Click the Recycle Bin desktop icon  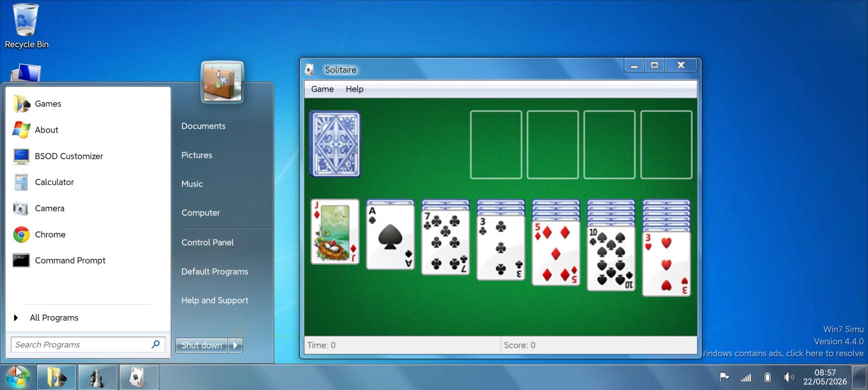point(26,20)
